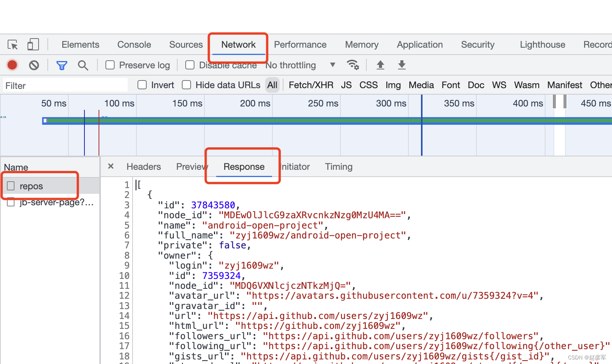This screenshot has width=612, height=364.
Task: Filter requests by Img type
Action: click(x=393, y=85)
